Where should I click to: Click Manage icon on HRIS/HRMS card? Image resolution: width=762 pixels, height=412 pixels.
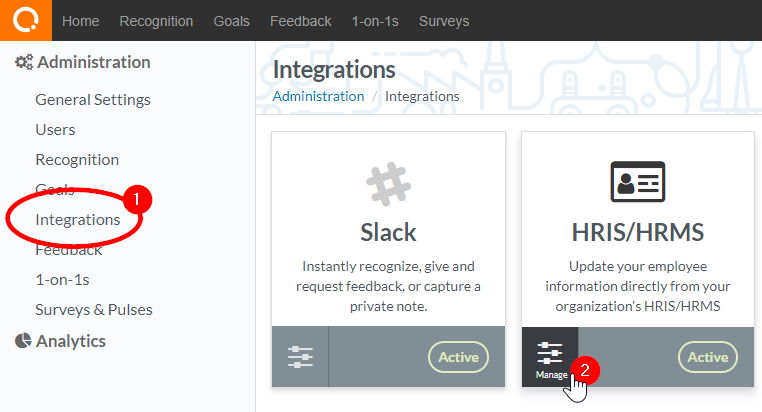pyautogui.click(x=550, y=358)
